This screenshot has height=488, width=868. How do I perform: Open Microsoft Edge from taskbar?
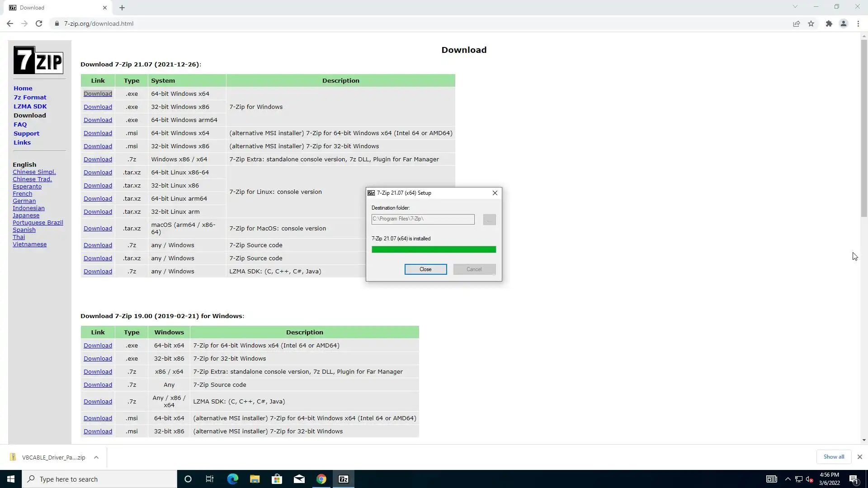pos(232,479)
